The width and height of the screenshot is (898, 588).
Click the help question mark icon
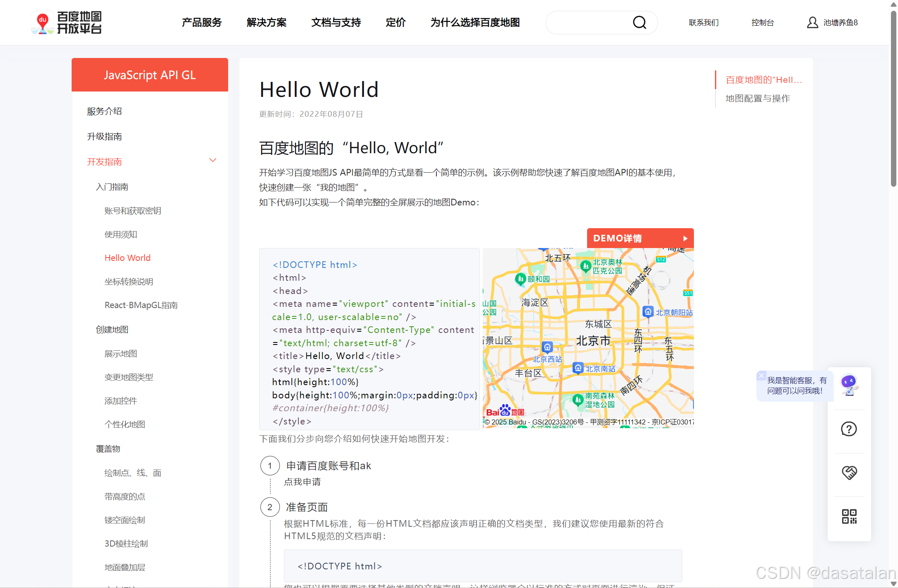tap(849, 429)
